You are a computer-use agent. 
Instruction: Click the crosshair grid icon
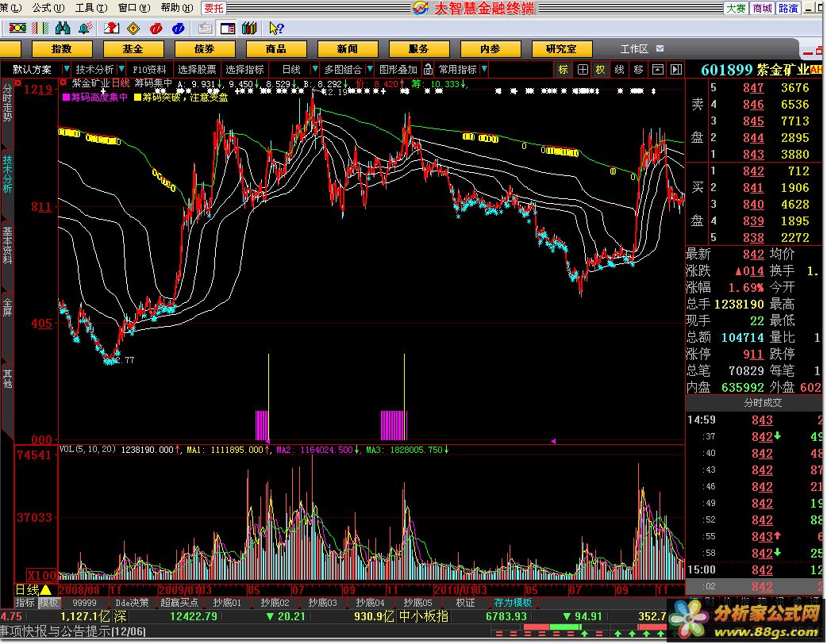(583, 69)
